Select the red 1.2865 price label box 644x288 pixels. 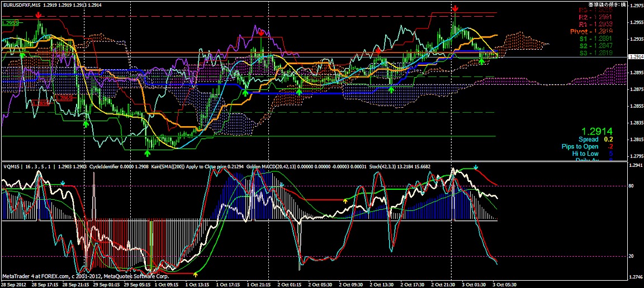coord(65,98)
